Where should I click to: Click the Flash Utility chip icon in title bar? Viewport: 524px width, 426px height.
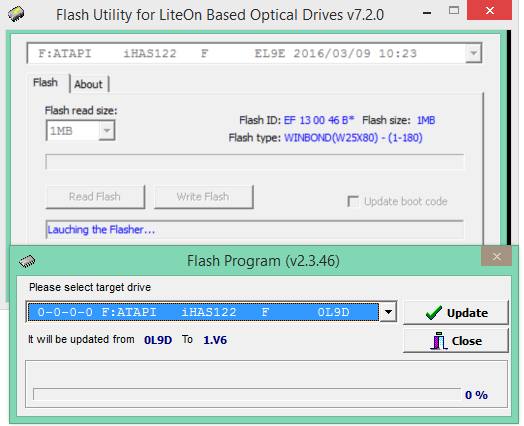point(16,14)
